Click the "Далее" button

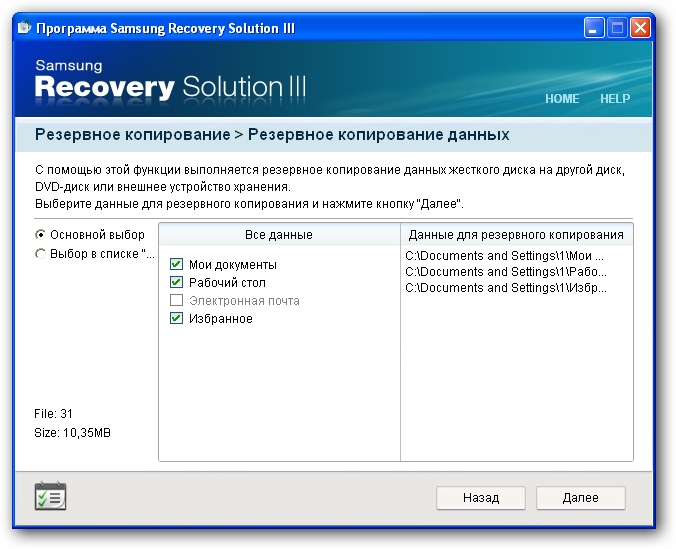(580, 498)
